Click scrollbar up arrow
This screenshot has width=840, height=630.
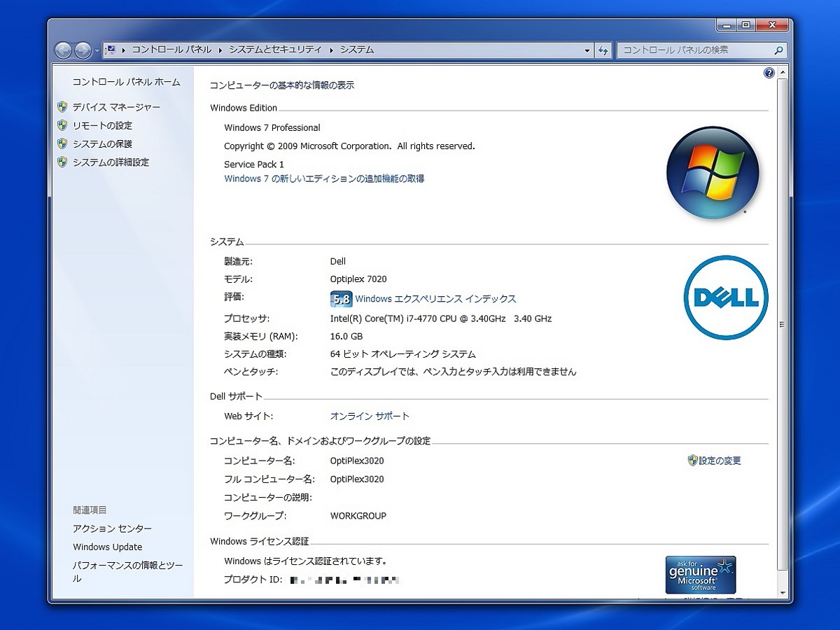point(783,73)
